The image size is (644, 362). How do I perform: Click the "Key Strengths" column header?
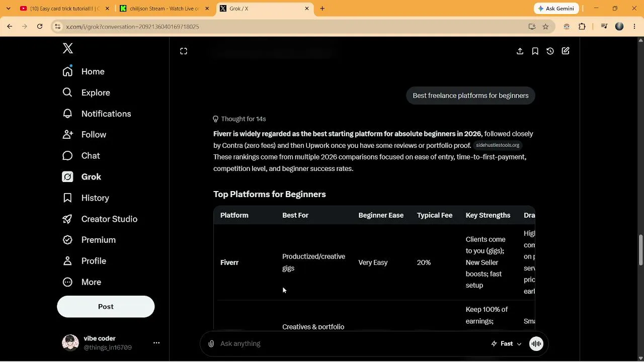488,215
